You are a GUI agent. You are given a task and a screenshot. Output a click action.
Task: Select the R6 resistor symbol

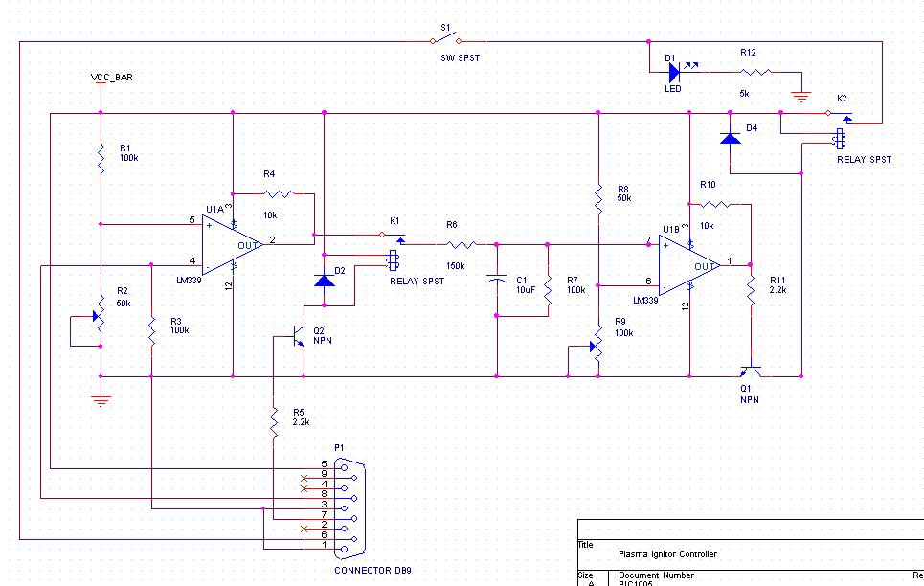point(462,244)
